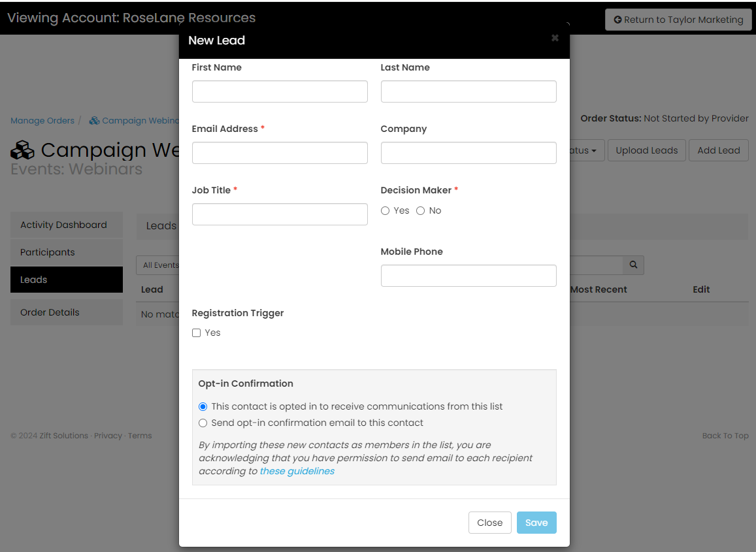Go to Manage Orders breadcrumb
The image size is (756, 552).
[x=42, y=120]
